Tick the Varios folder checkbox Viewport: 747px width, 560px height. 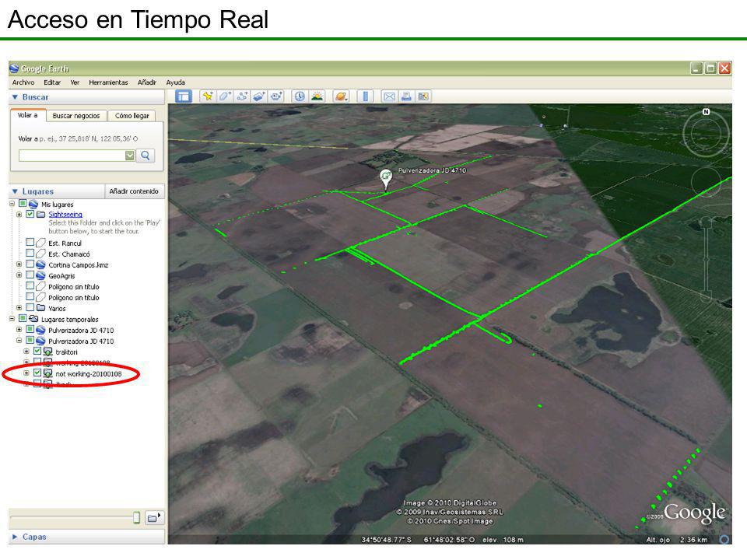click(30, 308)
